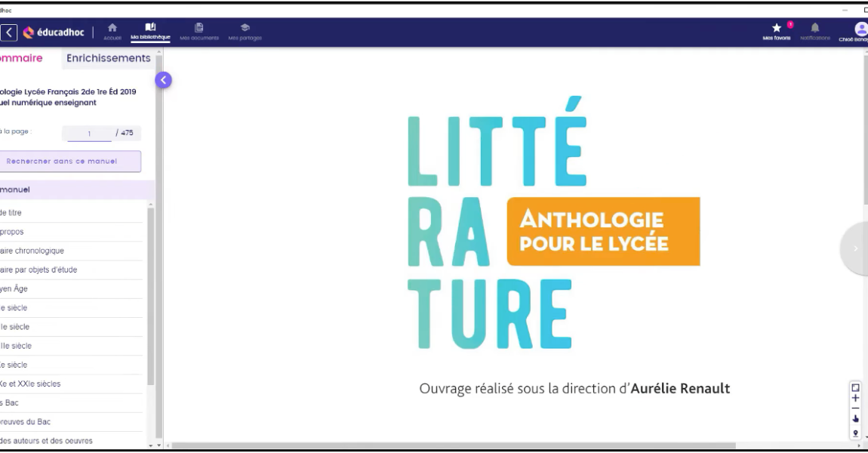Click the page number input field
Image resolution: width=868 pixels, height=453 pixels.
(88, 134)
